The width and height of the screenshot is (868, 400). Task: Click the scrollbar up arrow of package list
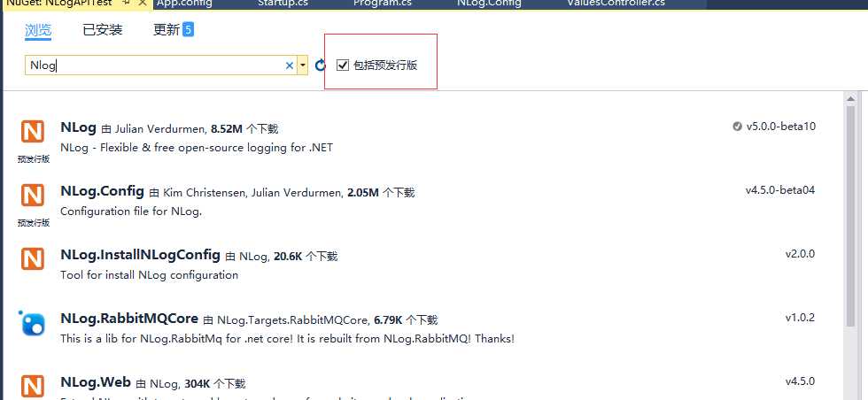pos(851,98)
